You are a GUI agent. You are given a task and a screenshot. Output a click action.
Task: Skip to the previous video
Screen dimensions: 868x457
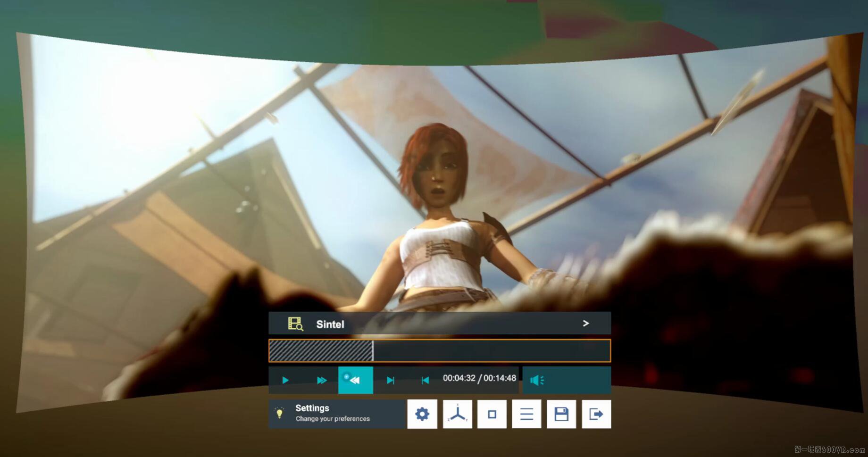pos(425,380)
